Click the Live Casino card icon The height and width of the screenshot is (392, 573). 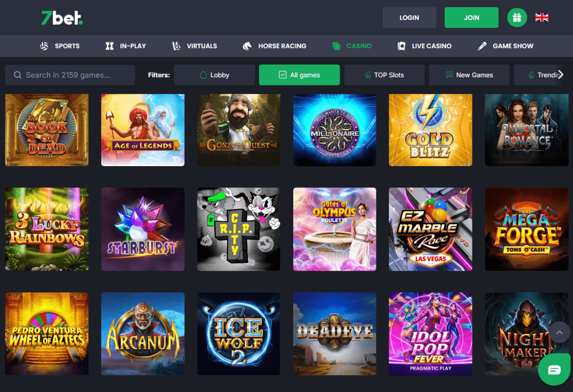click(401, 46)
